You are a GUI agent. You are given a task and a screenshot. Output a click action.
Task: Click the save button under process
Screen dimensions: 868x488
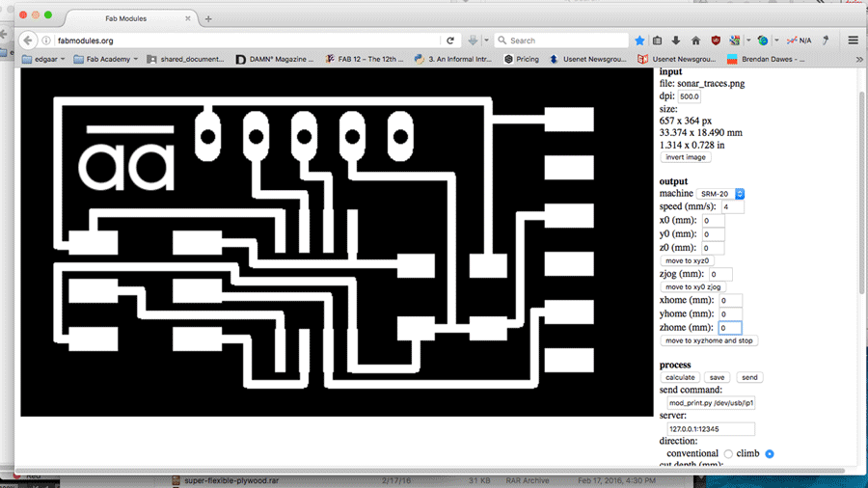[717, 377]
